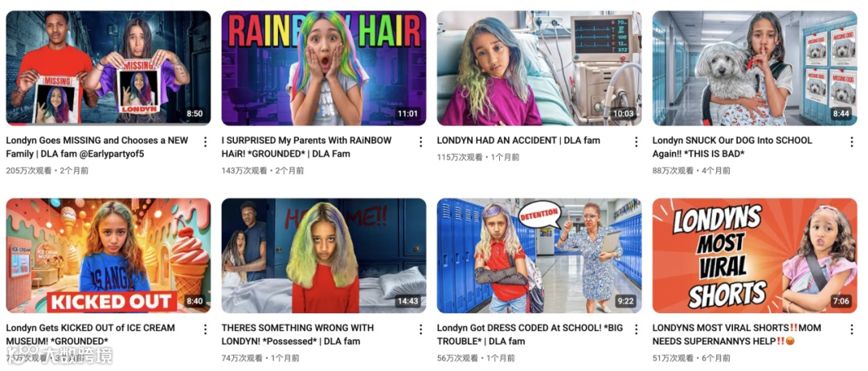Play the RAINBOW HAIR thumbnail video
The image size is (868, 371).
(324, 68)
